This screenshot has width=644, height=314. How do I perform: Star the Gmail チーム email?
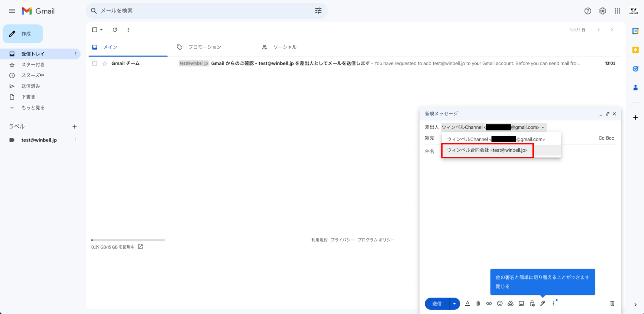pyautogui.click(x=104, y=63)
